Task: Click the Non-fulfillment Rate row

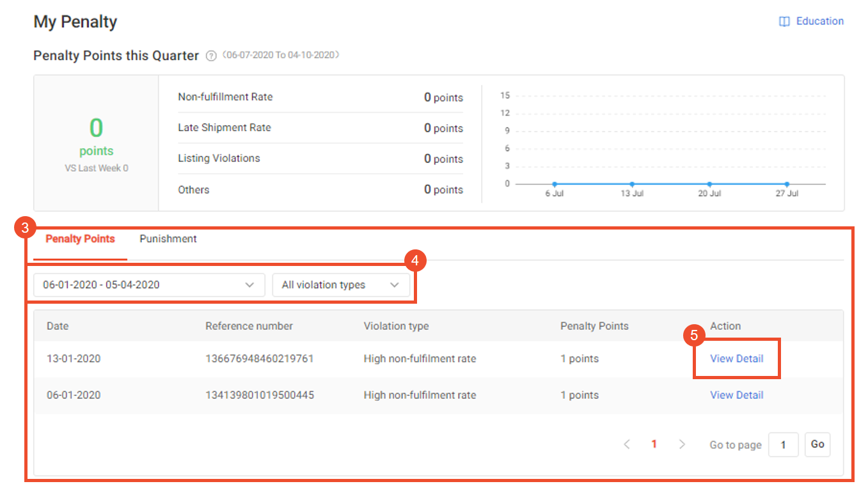Action: (x=320, y=97)
